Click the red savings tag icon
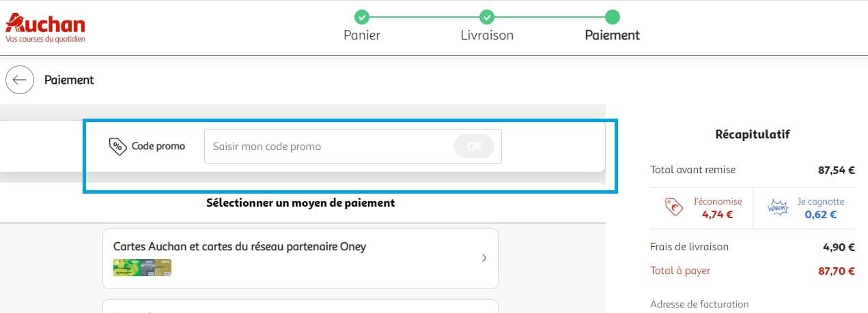The width and height of the screenshot is (868, 313). click(x=674, y=207)
